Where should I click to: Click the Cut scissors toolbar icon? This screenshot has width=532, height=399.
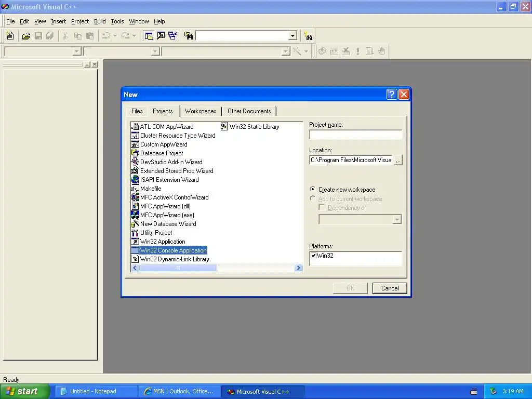click(65, 36)
